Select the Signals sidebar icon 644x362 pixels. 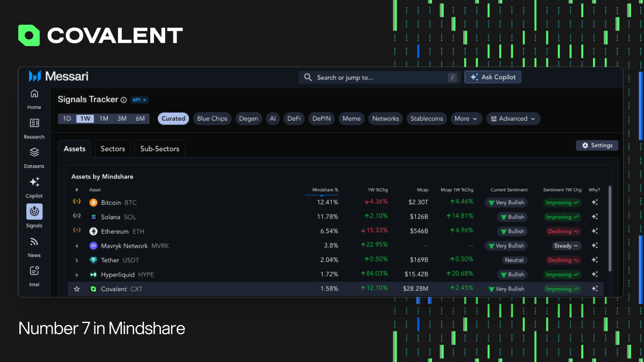click(34, 212)
